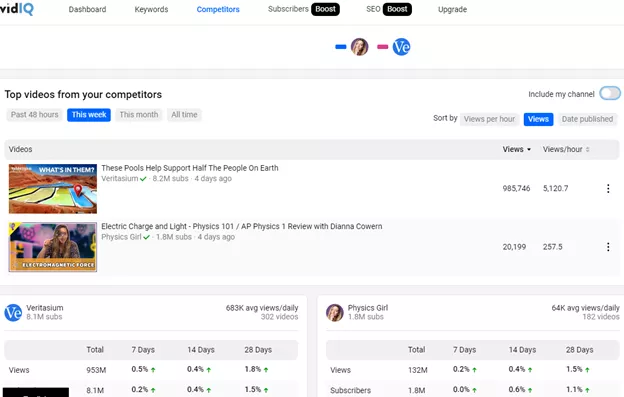Open the Keywords tab

151,9
